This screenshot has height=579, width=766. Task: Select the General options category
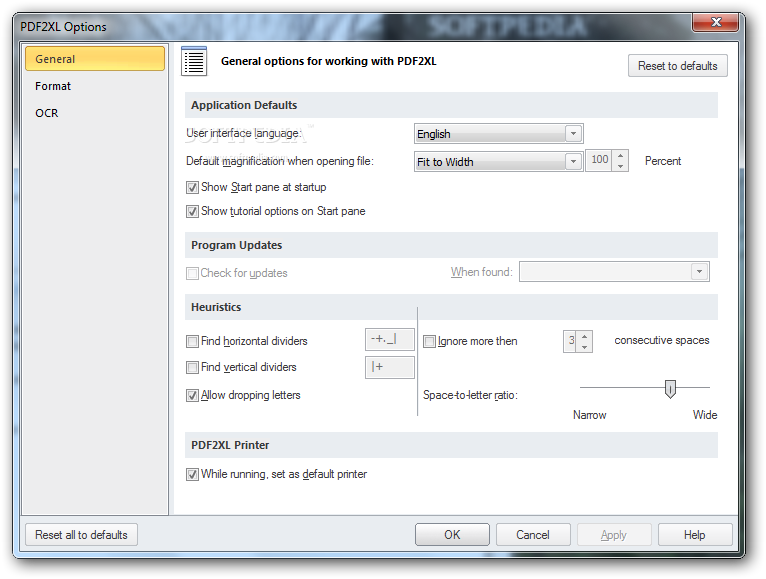tap(95, 59)
